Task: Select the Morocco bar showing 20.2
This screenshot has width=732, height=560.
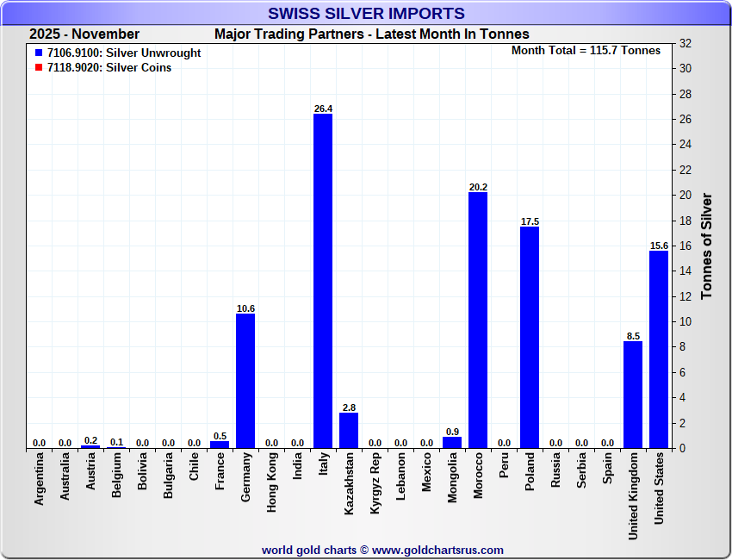Action: (x=478, y=320)
